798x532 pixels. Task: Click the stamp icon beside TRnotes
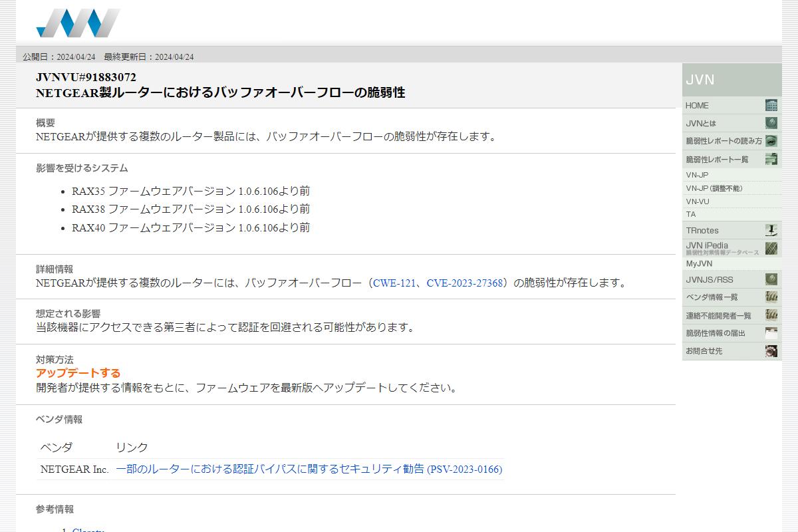(771, 230)
